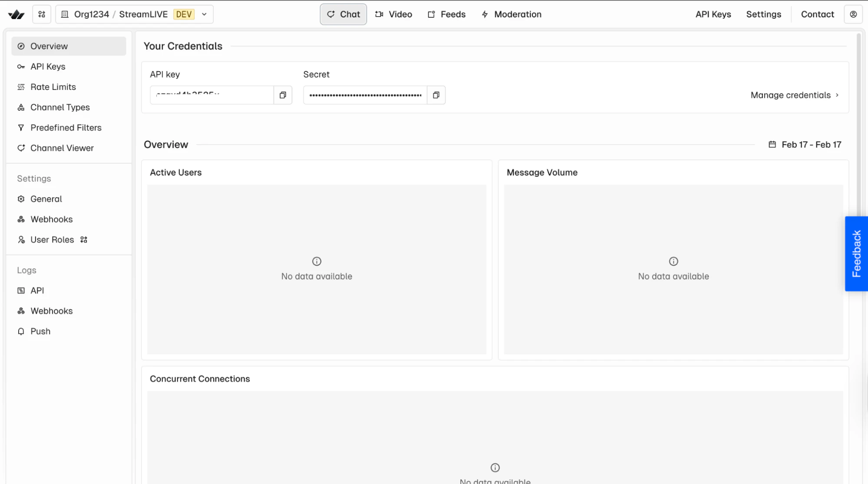Viewport: 868px width, 484px height.
Task: Open the blue Feedback side button
Action: tap(856, 254)
